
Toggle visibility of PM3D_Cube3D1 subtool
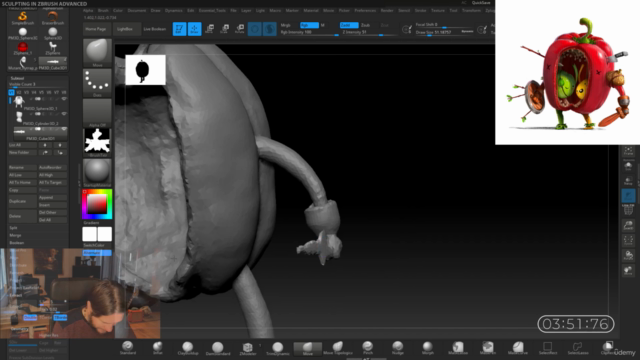coord(64,129)
